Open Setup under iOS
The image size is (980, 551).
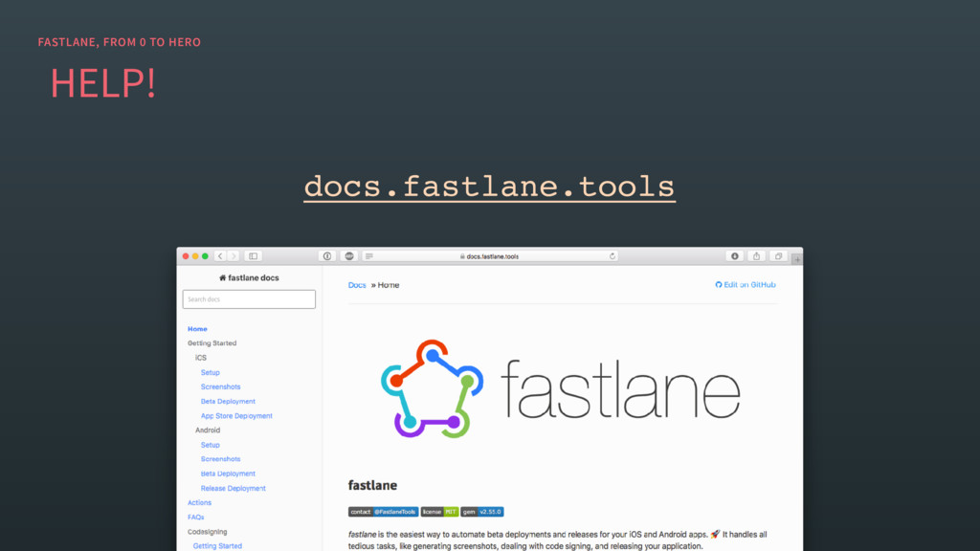(x=210, y=372)
